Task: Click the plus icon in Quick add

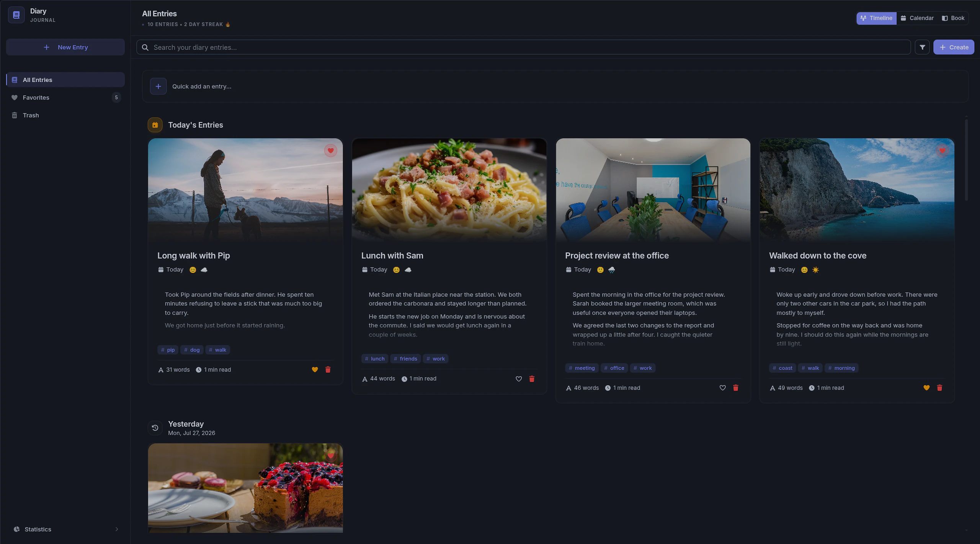Action: 158,86
